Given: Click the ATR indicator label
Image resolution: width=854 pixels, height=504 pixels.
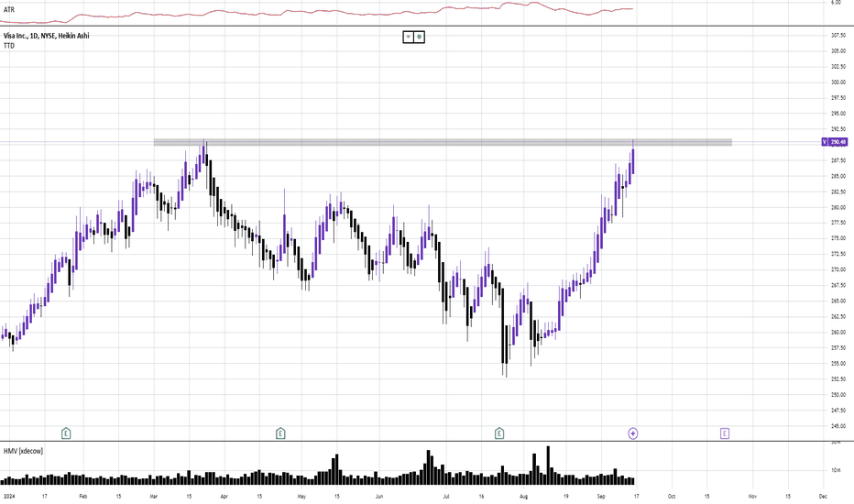Looking at the screenshot, I should point(9,10).
